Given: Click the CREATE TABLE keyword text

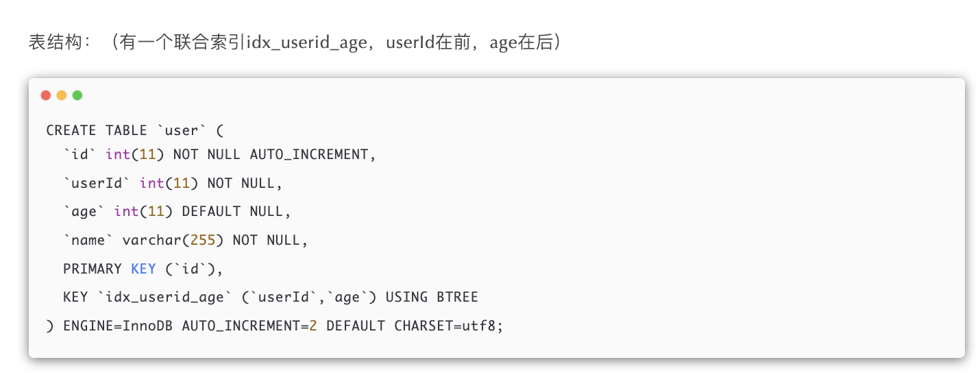Looking at the screenshot, I should point(97,130).
